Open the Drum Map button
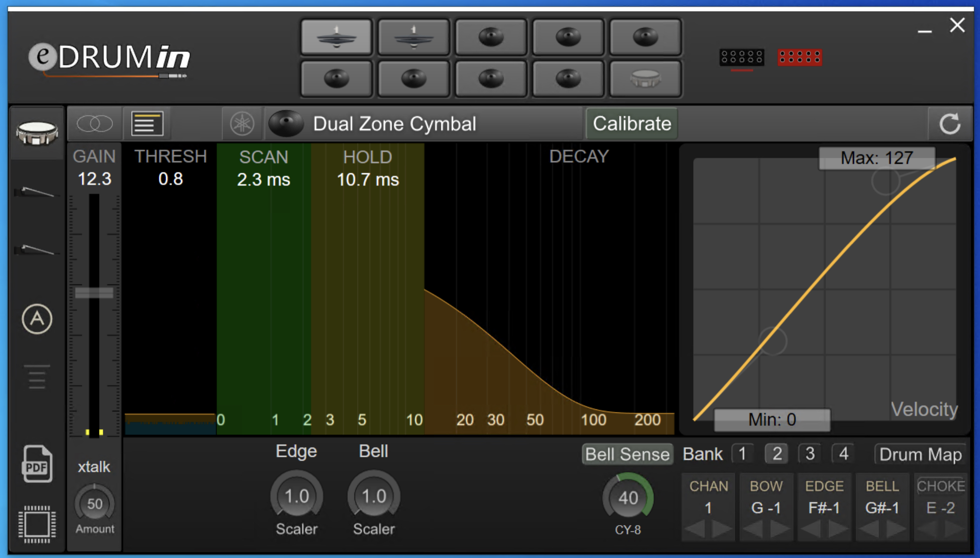The width and height of the screenshot is (980, 558). point(920,454)
